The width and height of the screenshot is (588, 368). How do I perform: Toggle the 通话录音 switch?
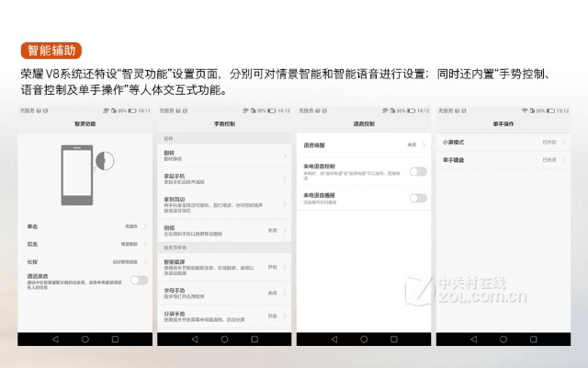click(x=138, y=280)
